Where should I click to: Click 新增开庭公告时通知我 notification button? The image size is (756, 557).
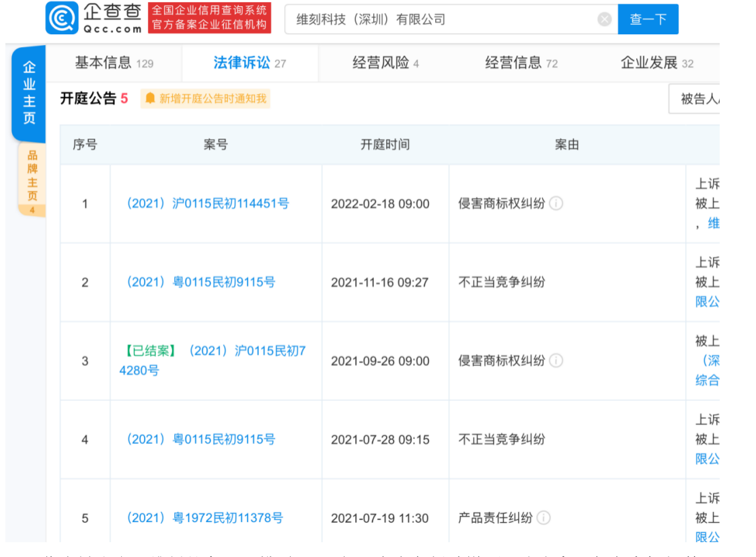coord(205,98)
